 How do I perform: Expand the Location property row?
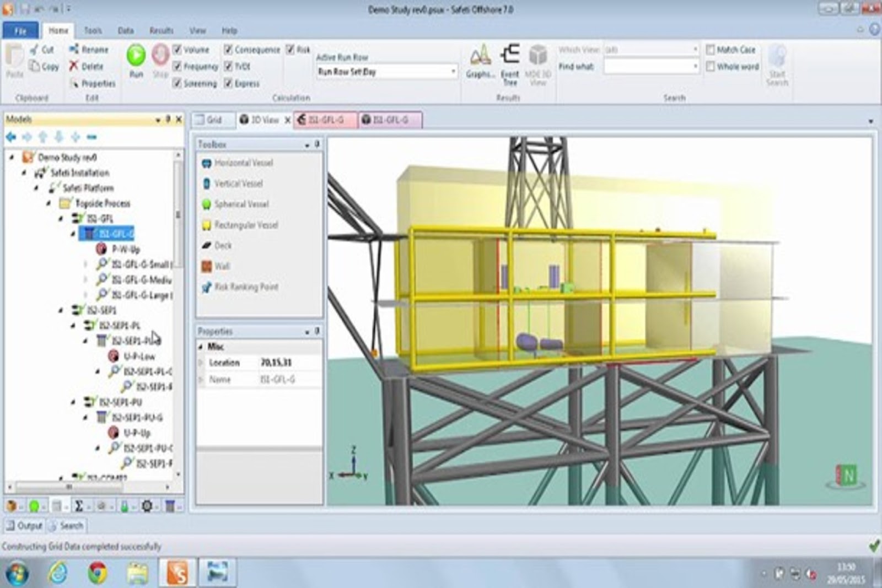(x=201, y=363)
